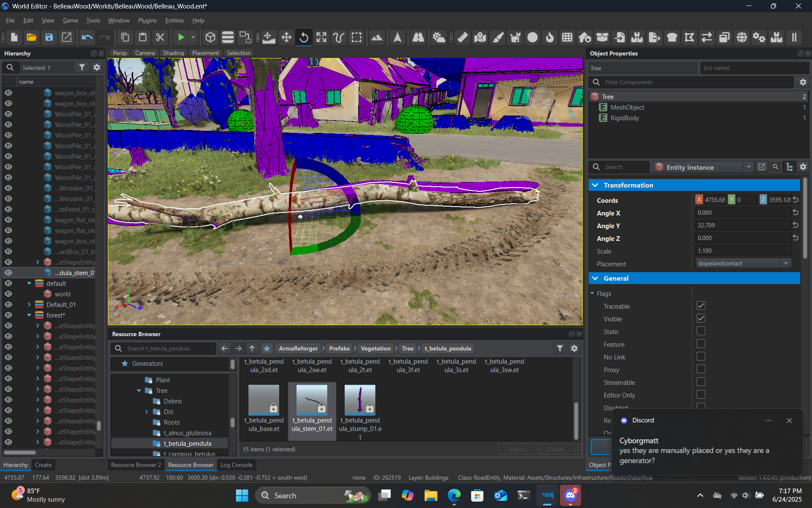Screen dimensions: 812x508
Task: Navigate to Vegetation in breadcrumb
Action: click(x=376, y=348)
